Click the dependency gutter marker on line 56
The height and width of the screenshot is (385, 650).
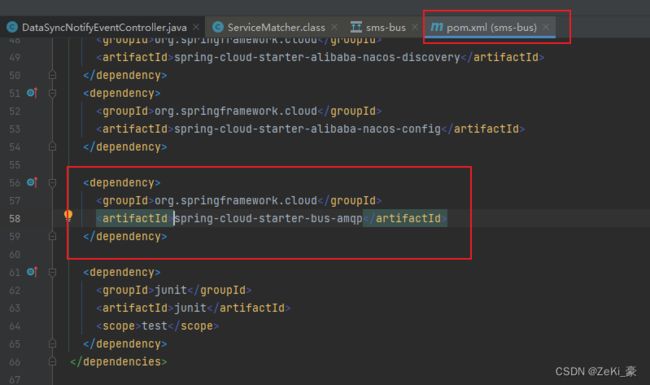tap(32, 182)
